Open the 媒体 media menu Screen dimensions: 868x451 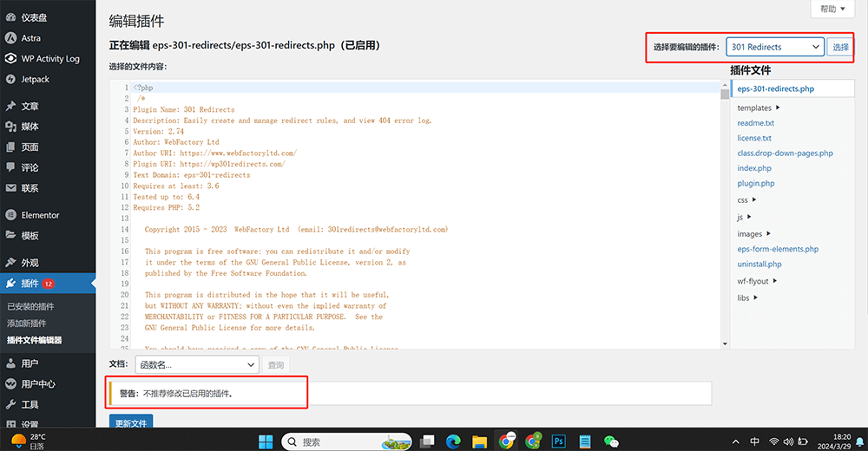point(30,127)
